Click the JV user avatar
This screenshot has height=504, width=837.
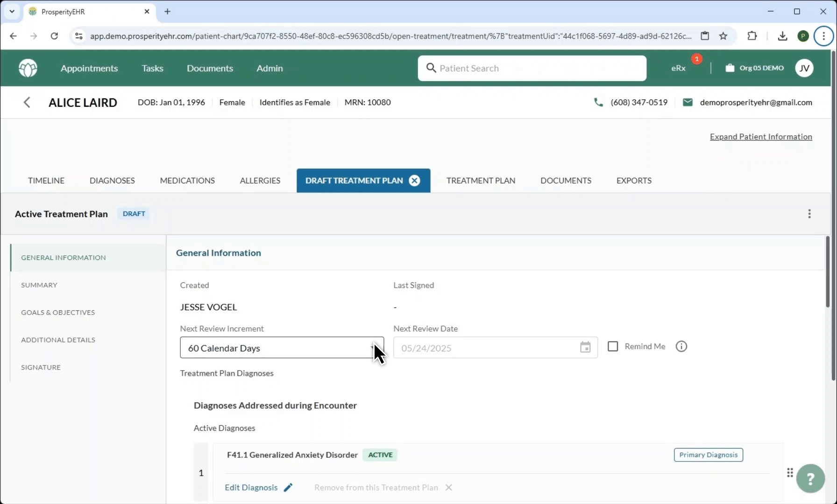804,68
